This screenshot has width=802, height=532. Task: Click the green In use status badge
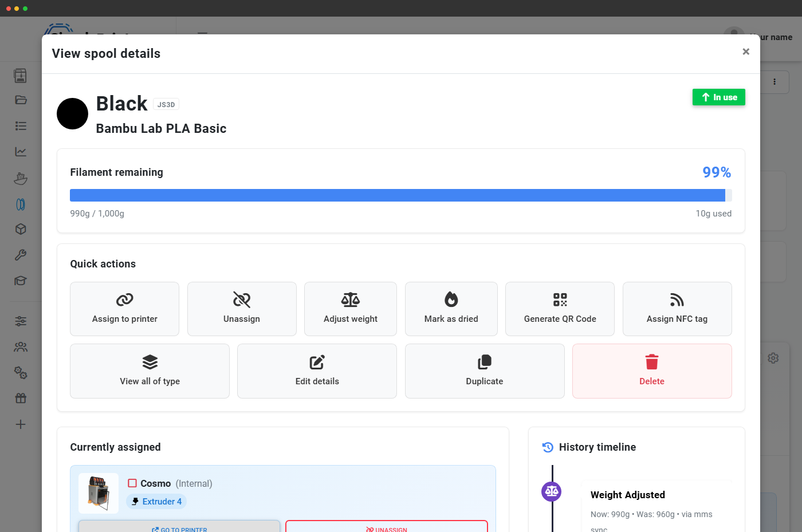(x=719, y=97)
